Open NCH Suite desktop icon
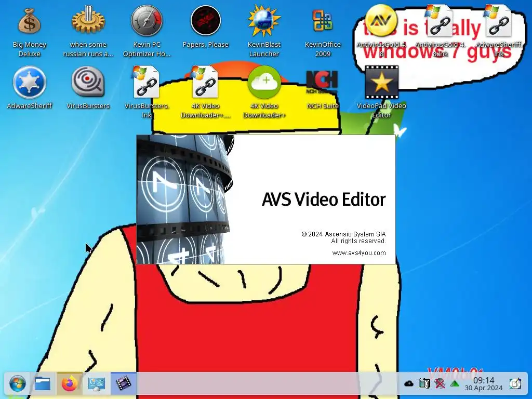532x399 pixels. pyautogui.click(x=323, y=83)
